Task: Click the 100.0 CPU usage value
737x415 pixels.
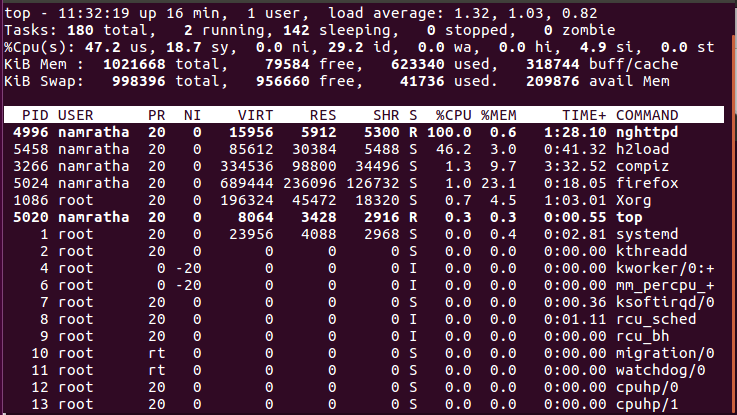Action: tap(450, 132)
